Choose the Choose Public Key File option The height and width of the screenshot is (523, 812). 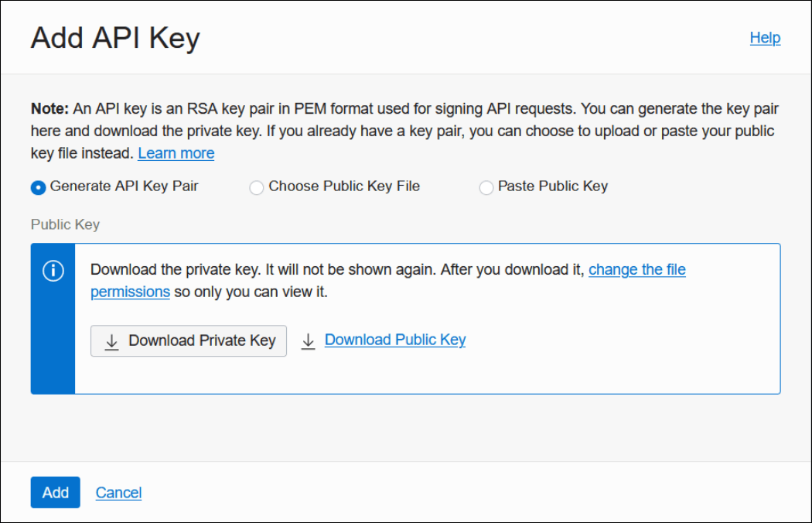pos(256,186)
